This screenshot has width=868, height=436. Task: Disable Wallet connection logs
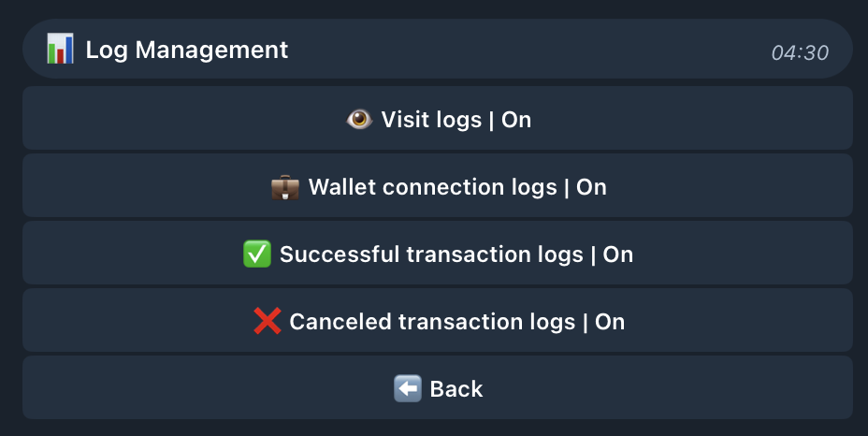click(438, 185)
